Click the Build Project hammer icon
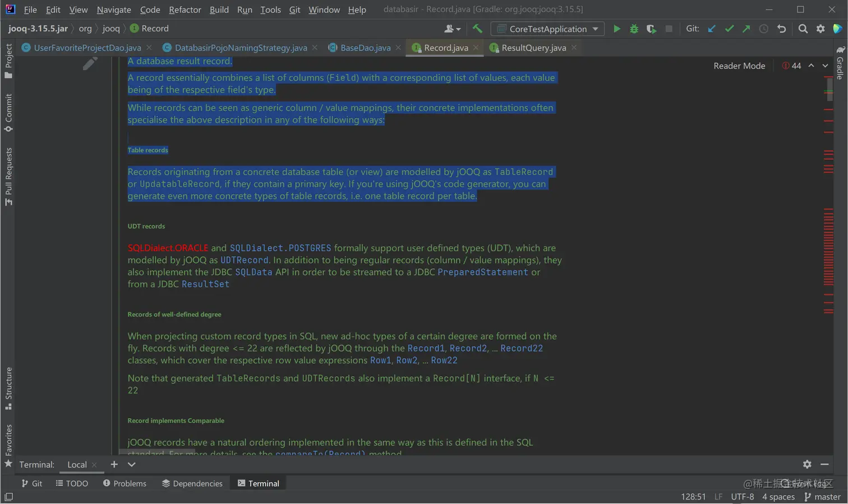The image size is (848, 504). pos(477,29)
